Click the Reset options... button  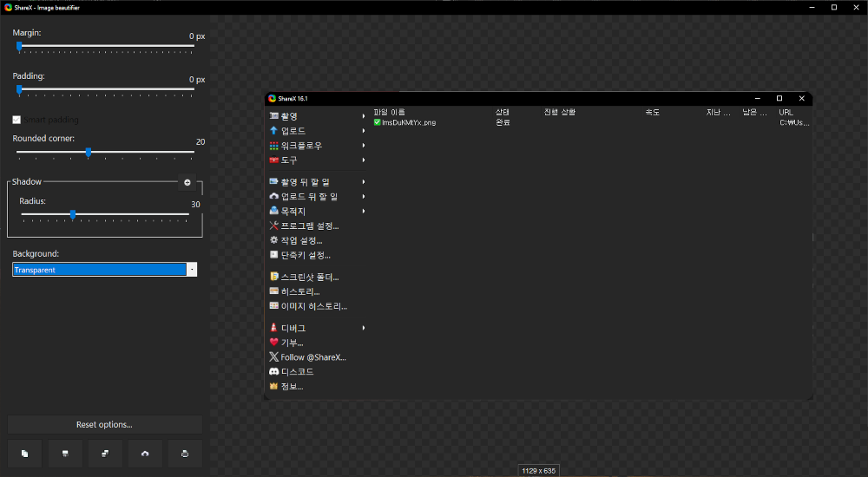pos(105,425)
